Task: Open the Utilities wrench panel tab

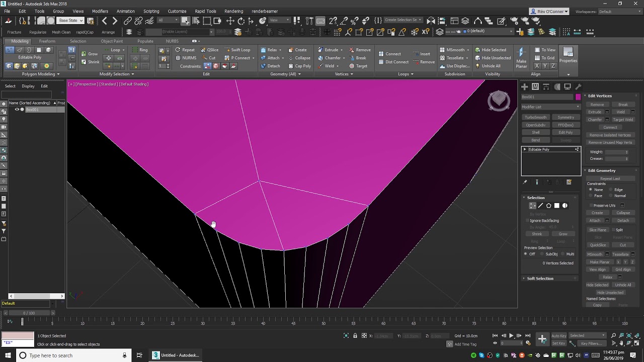Action: coord(578,86)
